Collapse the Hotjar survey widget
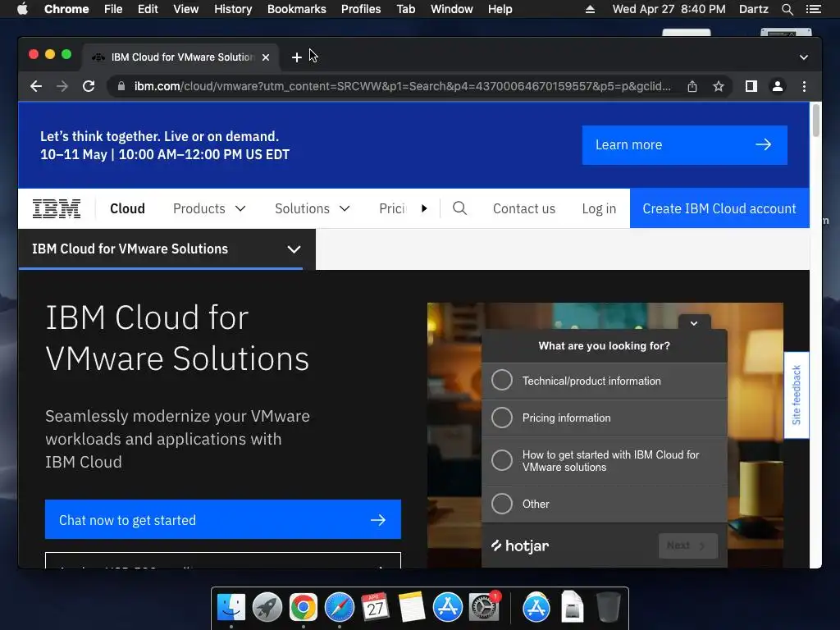This screenshot has height=630, width=840. pos(694,323)
